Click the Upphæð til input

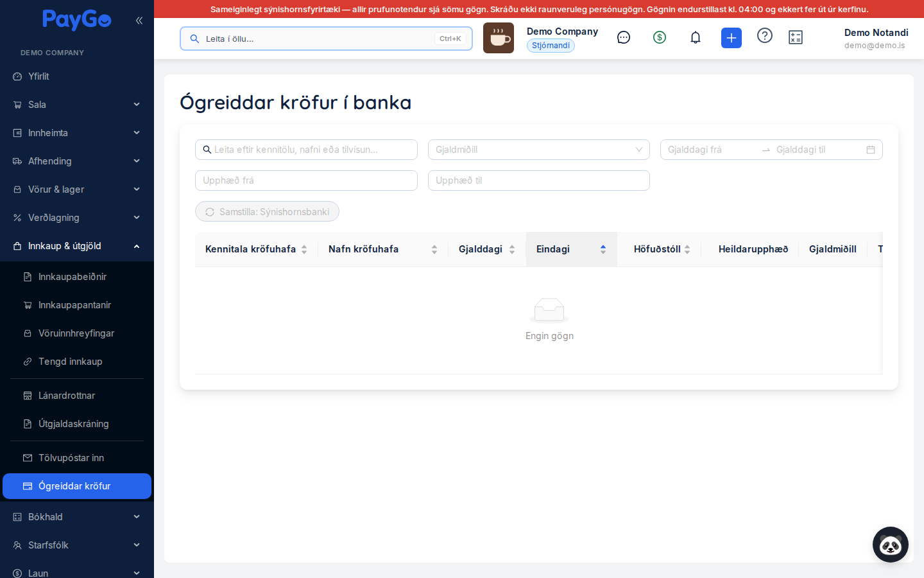coord(539,180)
